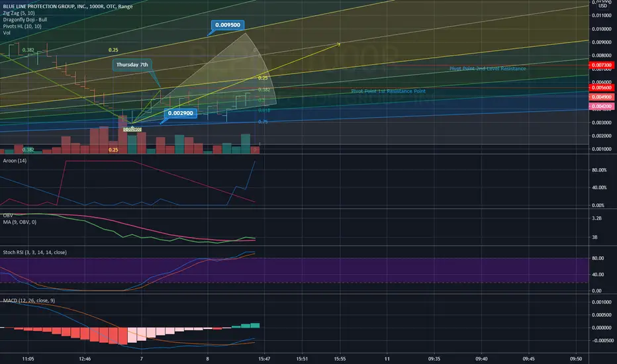Click the 0.00% value on Aroon scale

tap(598, 205)
